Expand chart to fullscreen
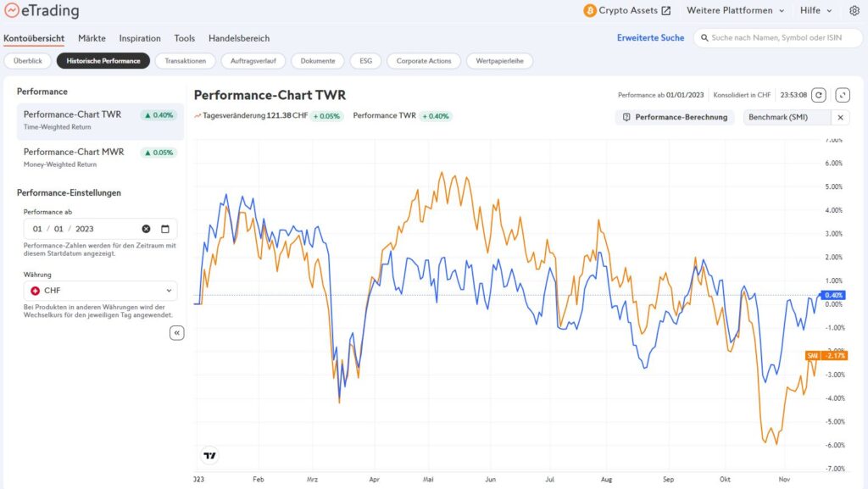This screenshot has width=868, height=489. [843, 95]
